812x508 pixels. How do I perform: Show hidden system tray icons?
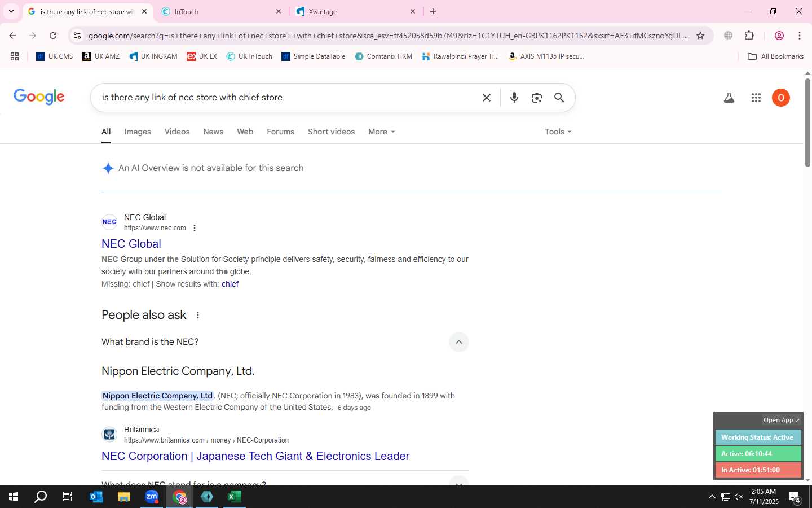(x=712, y=497)
